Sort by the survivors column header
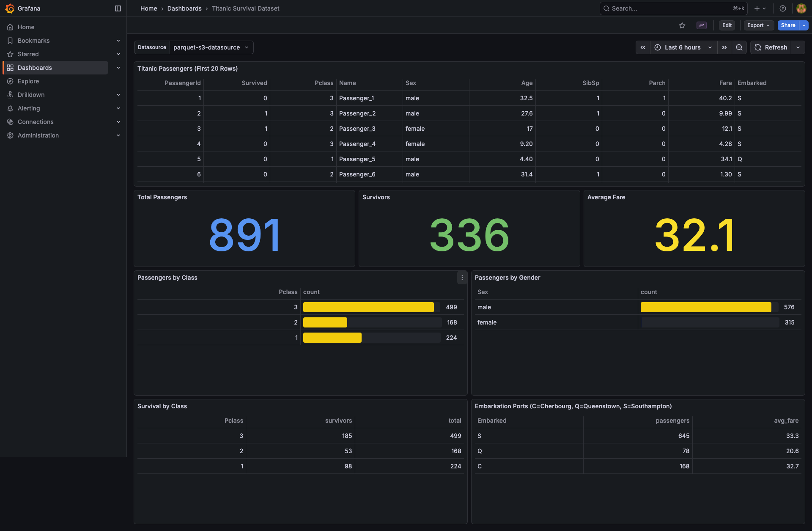The height and width of the screenshot is (531, 812). pyautogui.click(x=338, y=421)
